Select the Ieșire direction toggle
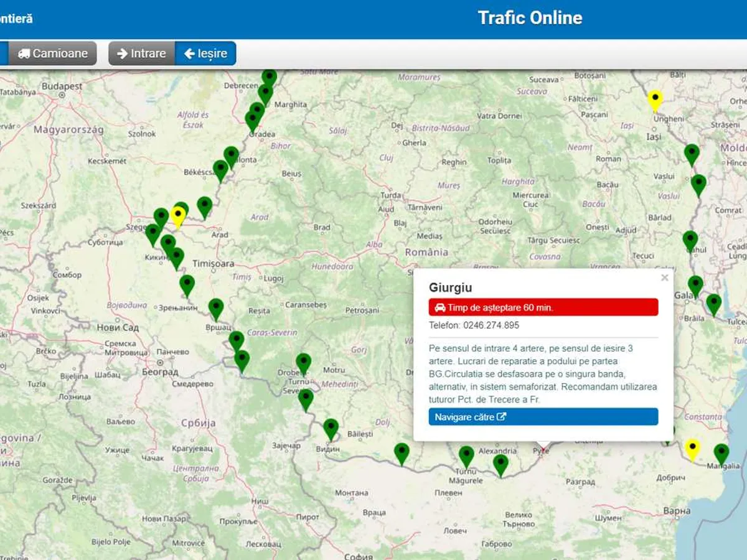 tap(205, 54)
